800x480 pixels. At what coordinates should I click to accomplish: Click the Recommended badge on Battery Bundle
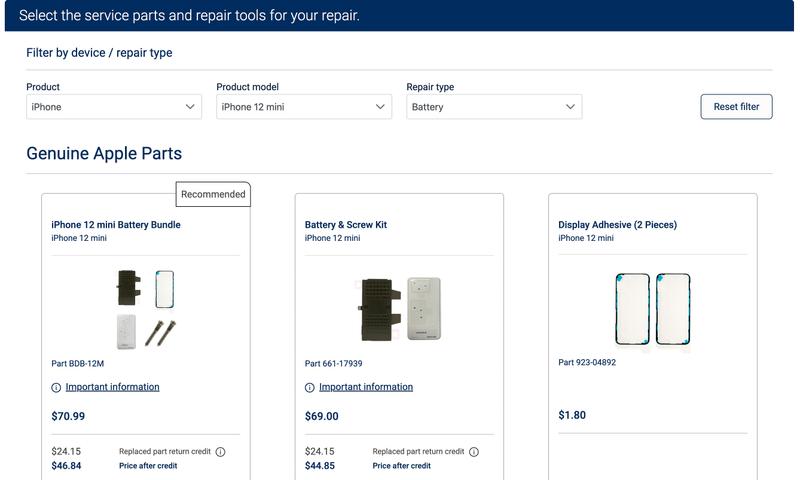[213, 194]
